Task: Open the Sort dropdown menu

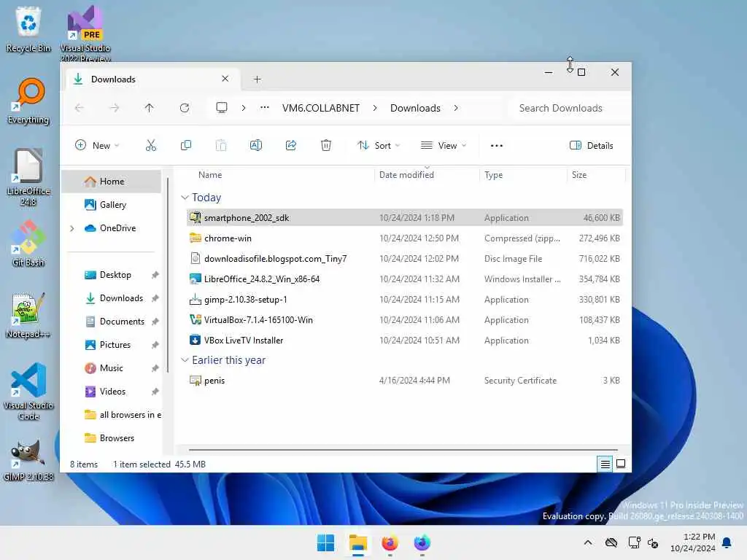Action: pos(379,145)
